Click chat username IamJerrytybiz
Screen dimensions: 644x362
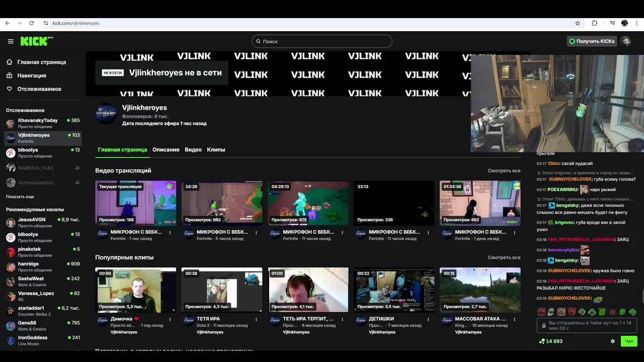coord(563,250)
